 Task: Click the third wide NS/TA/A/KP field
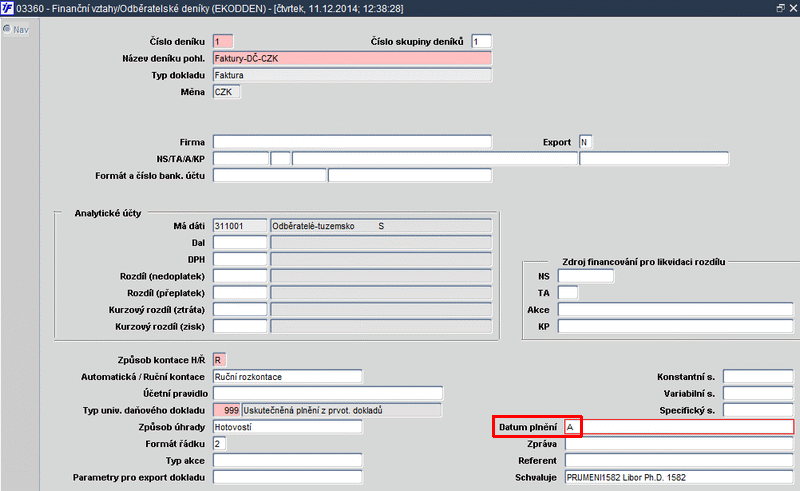(435, 159)
